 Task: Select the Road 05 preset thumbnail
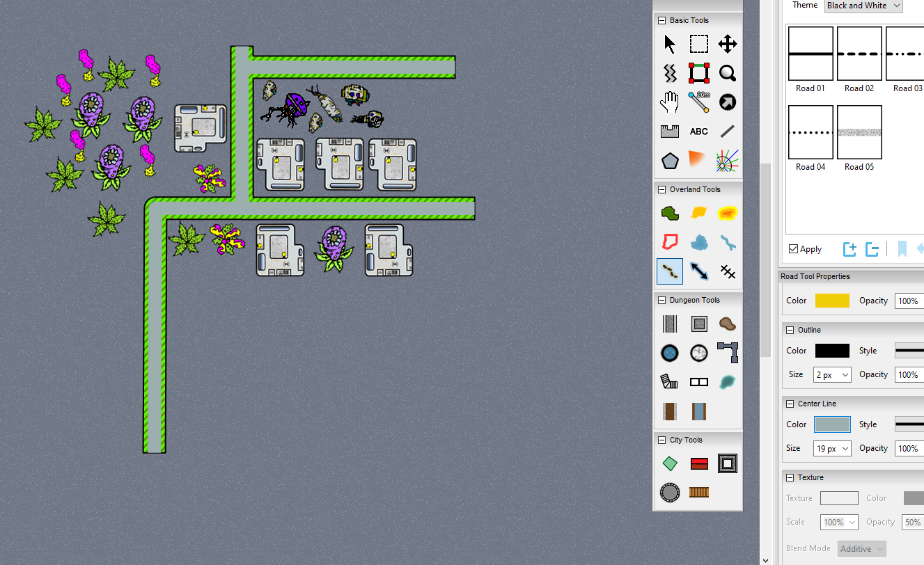pos(859,132)
